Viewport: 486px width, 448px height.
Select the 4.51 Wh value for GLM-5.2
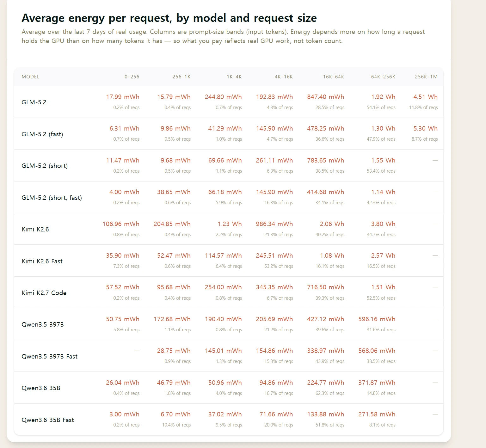[426, 97]
